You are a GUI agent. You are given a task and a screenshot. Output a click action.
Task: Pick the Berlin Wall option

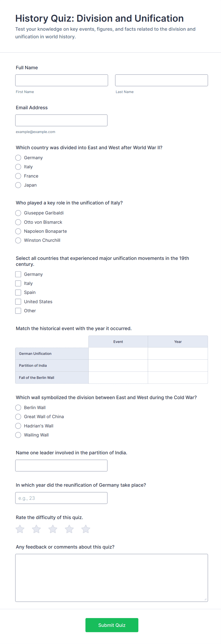(x=18, y=407)
